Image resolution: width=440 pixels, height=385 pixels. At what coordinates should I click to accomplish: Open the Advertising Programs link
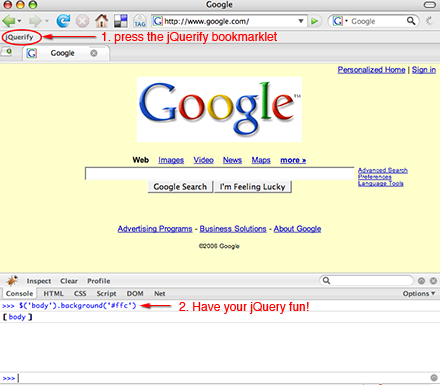tap(155, 229)
